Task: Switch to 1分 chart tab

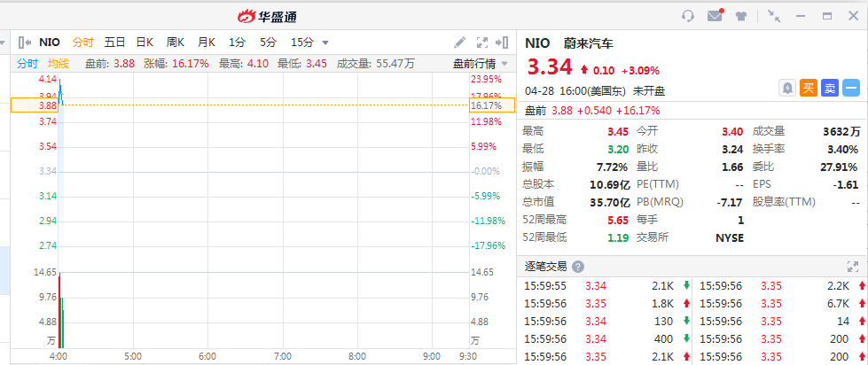Action: [237, 43]
